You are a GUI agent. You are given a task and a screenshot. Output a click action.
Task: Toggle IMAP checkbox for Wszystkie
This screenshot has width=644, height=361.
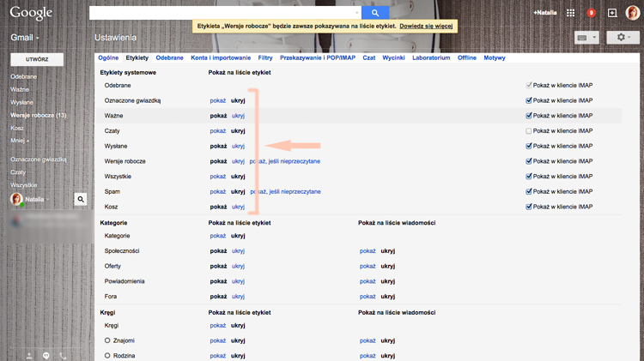(529, 177)
